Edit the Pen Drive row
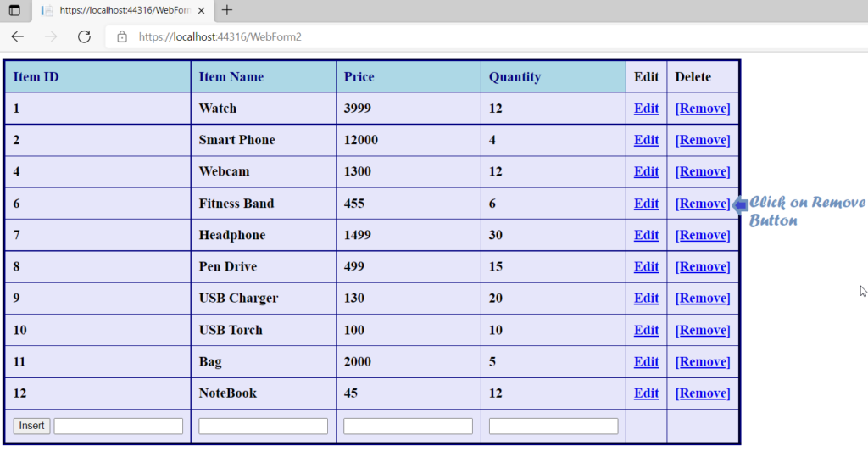The width and height of the screenshot is (868, 452). point(646,266)
